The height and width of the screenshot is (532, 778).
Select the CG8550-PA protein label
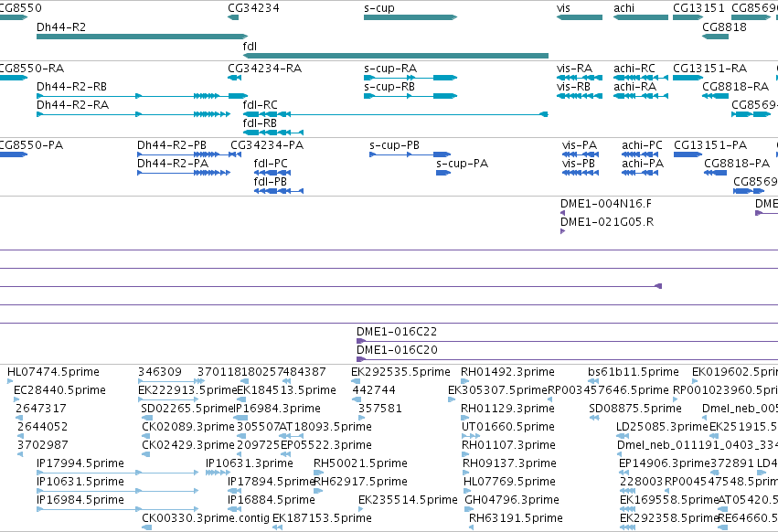[x=31, y=145]
